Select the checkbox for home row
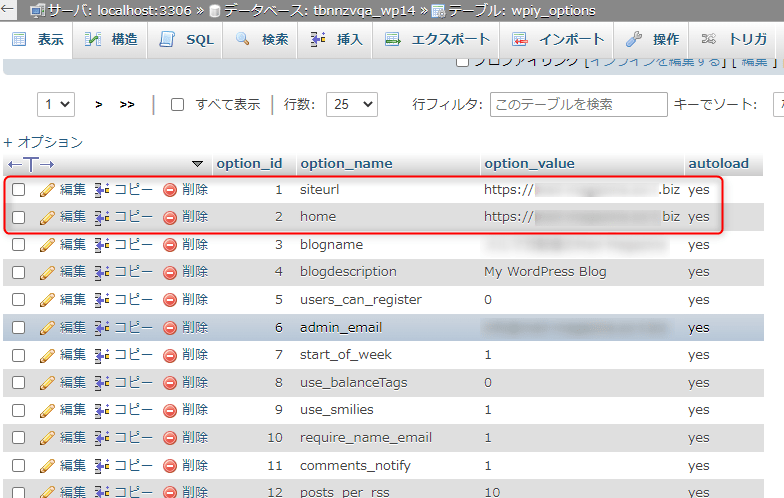This screenshot has width=784, height=498. [18, 217]
